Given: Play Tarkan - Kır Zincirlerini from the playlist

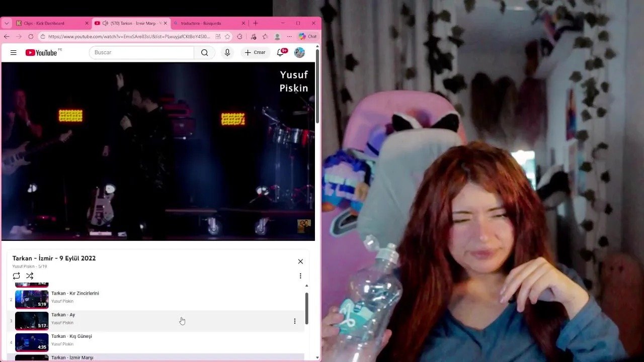Looking at the screenshot, I should pos(75,293).
